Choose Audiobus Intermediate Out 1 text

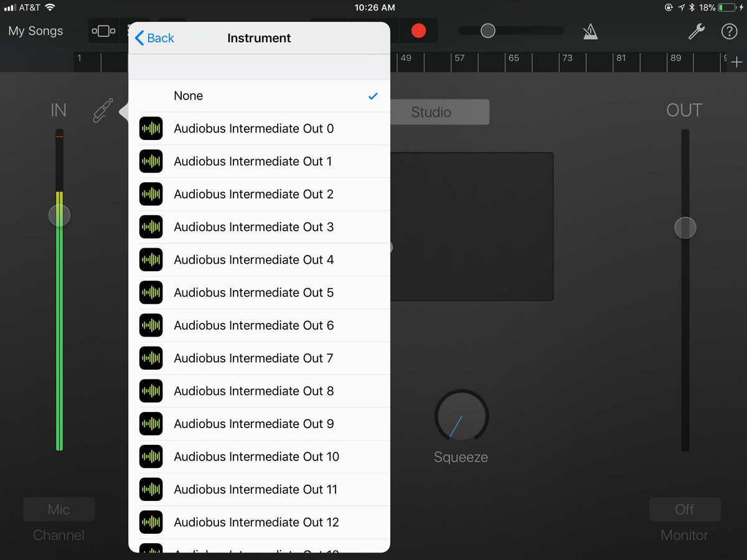pos(253,162)
